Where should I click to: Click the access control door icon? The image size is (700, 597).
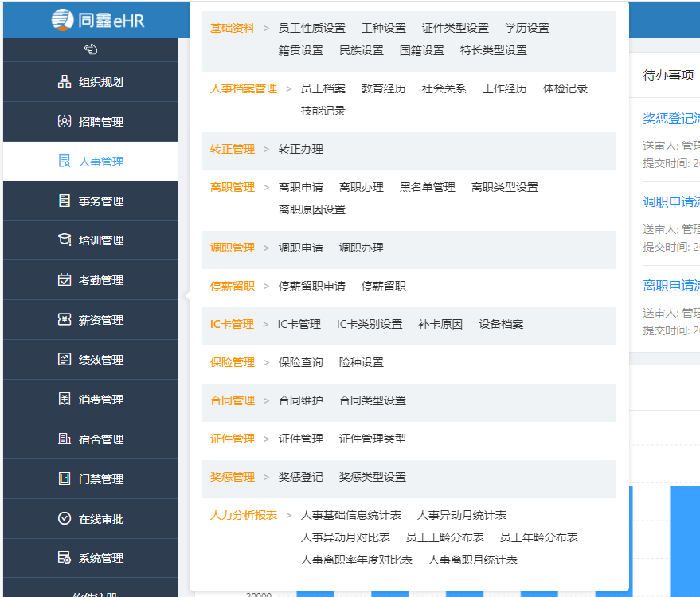[x=65, y=479]
